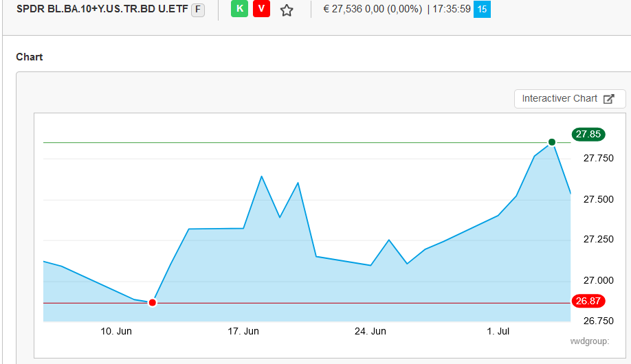
Task: Click the green 27.85 high price label
Action: point(588,134)
